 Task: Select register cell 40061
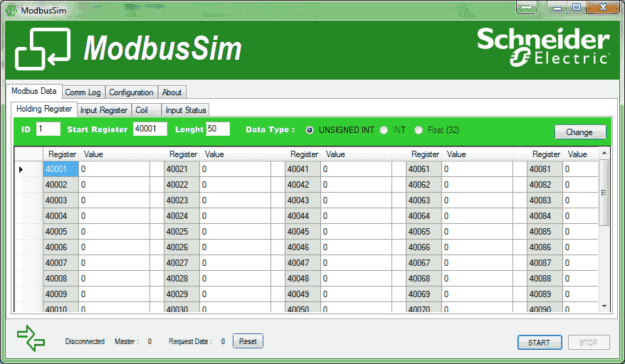424,169
